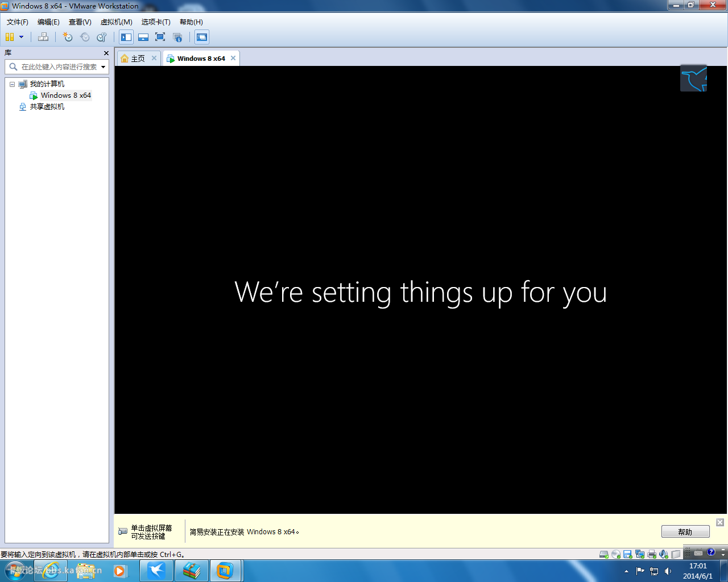This screenshot has width=728, height=582.
Task: Launch Internet Explorer from taskbar
Action: (x=51, y=571)
